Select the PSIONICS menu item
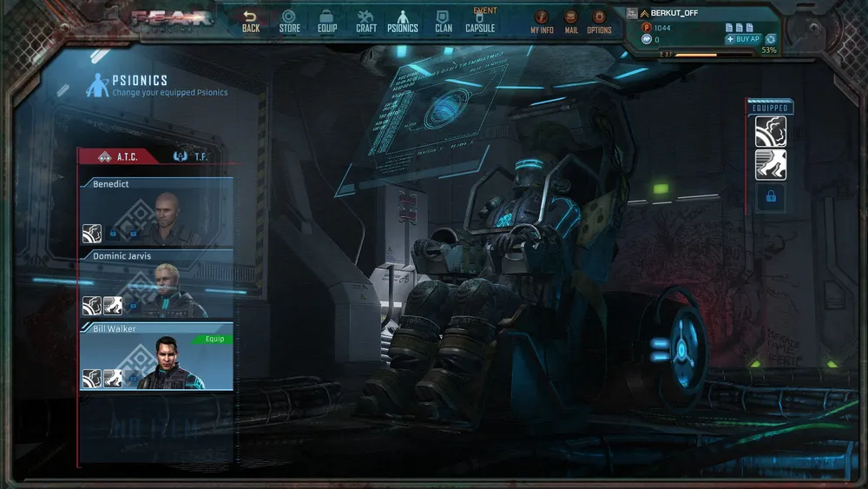 pos(403,23)
